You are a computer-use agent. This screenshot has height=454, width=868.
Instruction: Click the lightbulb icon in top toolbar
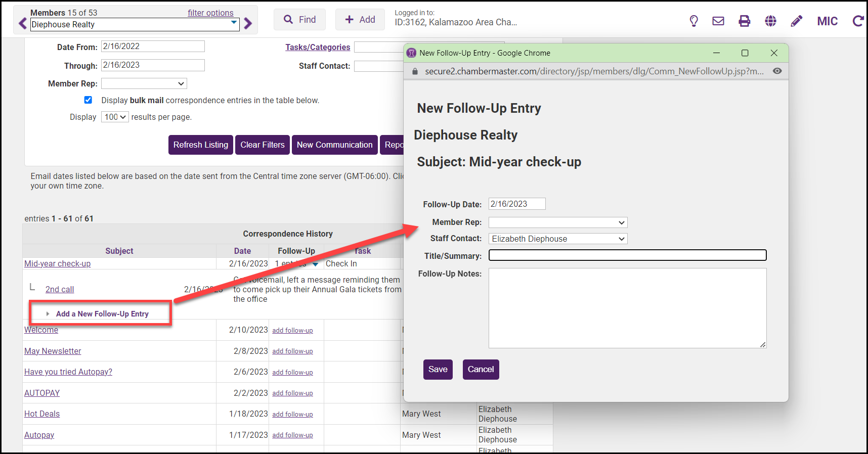(693, 21)
